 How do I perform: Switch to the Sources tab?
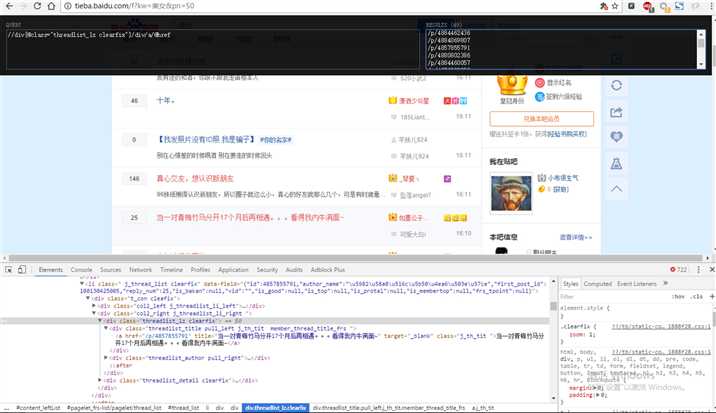point(111,270)
